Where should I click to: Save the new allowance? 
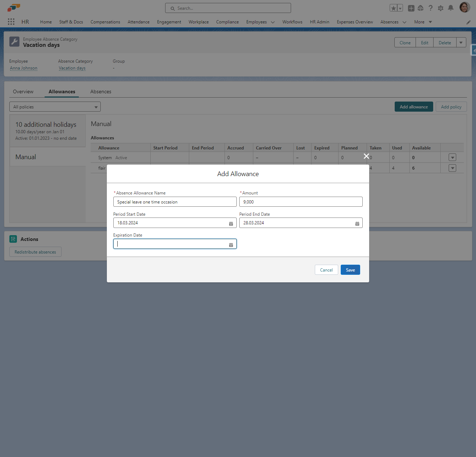[350, 270]
